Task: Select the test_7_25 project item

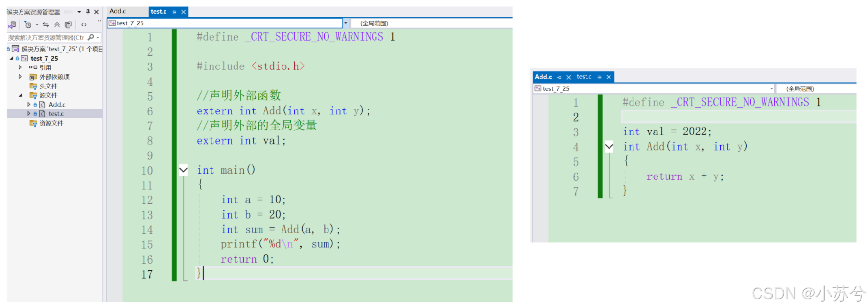Action: click(44, 58)
